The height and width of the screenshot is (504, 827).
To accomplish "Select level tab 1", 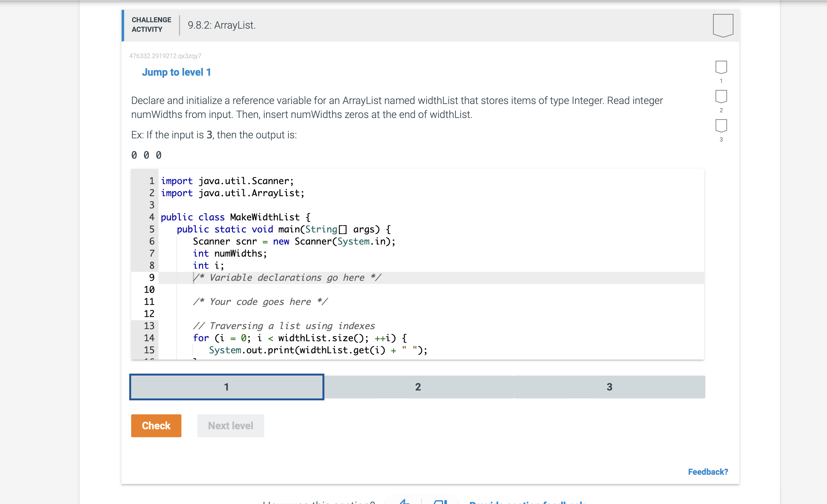I will tap(227, 387).
